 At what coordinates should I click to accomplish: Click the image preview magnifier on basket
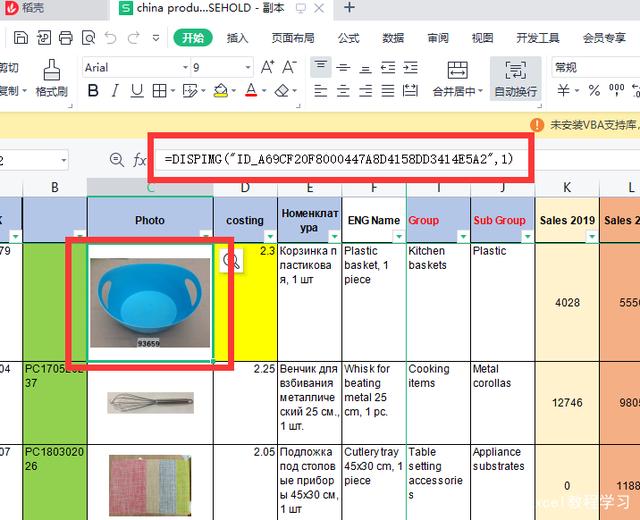(x=231, y=260)
